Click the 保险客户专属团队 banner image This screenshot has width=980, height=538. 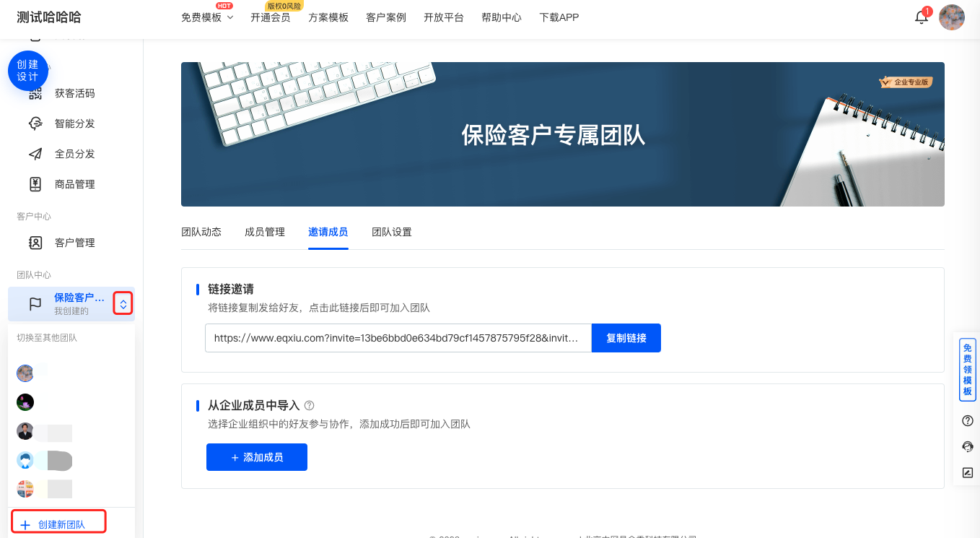click(x=563, y=134)
